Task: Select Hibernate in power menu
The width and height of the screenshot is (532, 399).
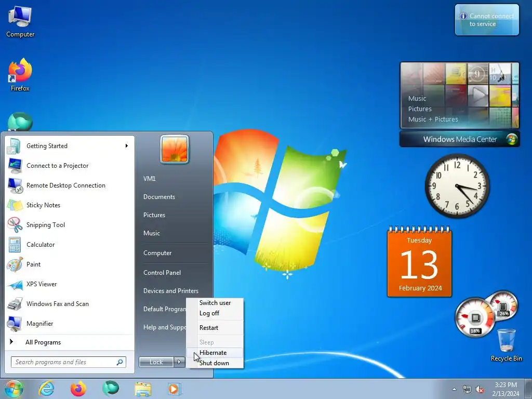Action: (x=215, y=353)
